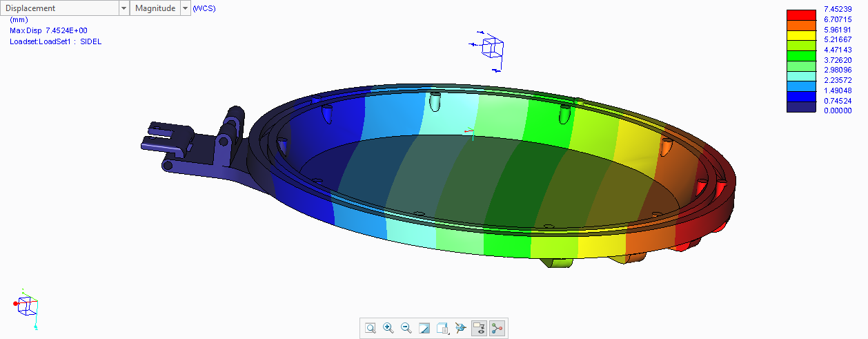Viewport: 868px width, 339px height.
Task: Click the legend value 0.745239
Action: coord(837,101)
